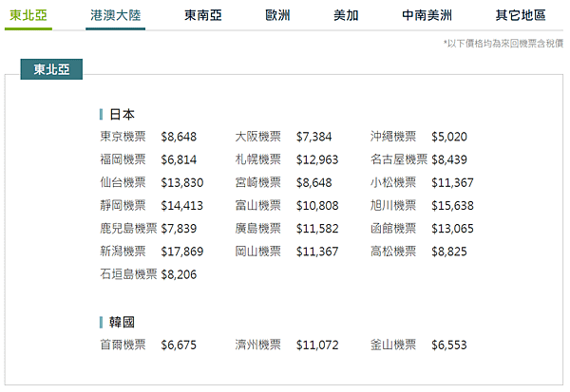
Task: Open the 其它地區 tab
Action: pos(521,15)
